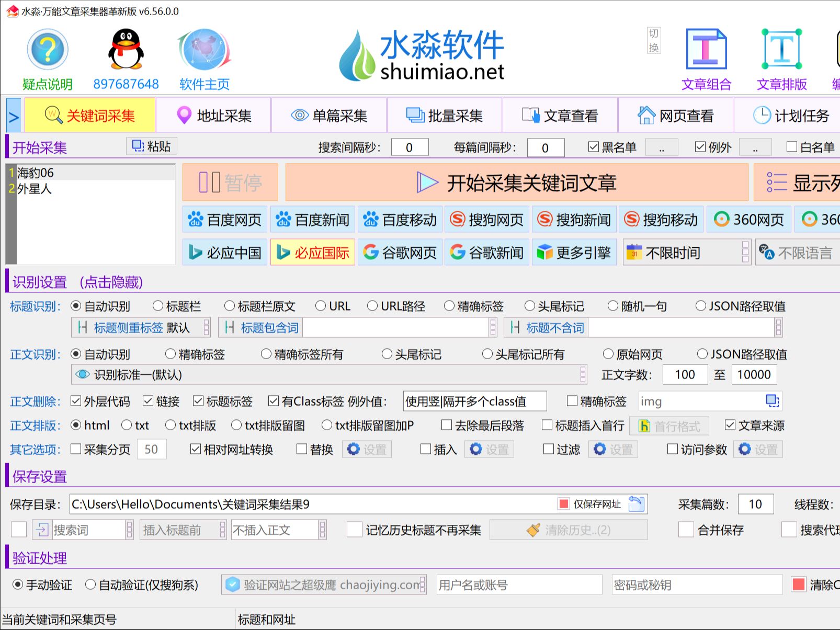Select 360网页 search engine

point(749,220)
